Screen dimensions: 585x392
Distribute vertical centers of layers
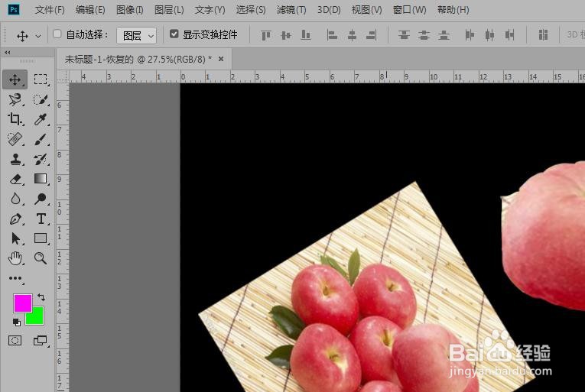tap(424, 35)
